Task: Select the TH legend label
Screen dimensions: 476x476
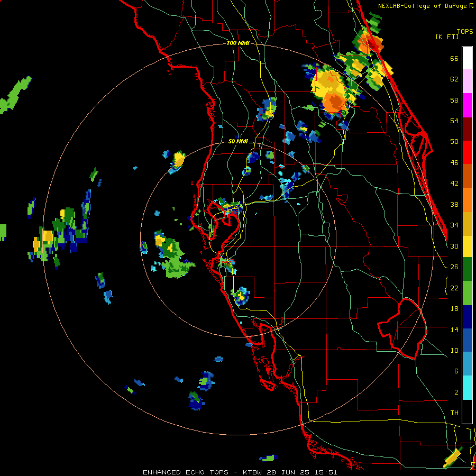Action: 454,413
